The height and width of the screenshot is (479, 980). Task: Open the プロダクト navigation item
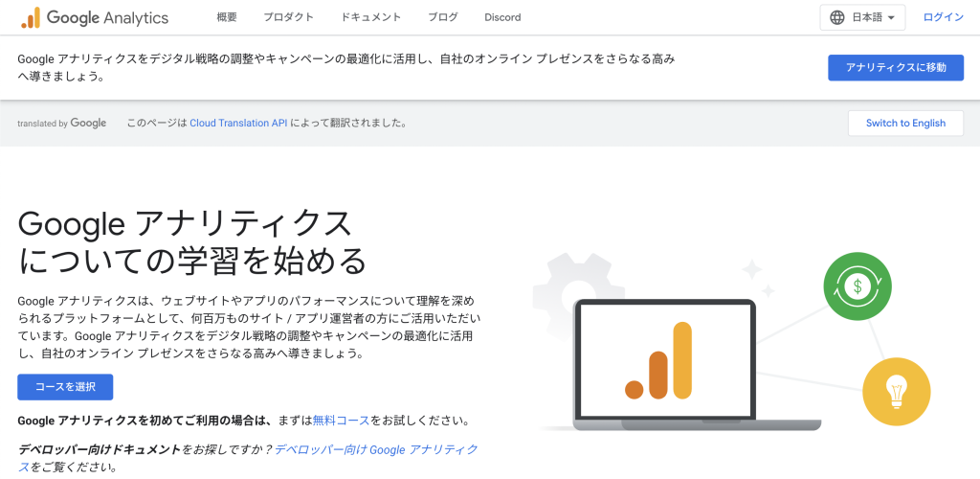[288, 17]
